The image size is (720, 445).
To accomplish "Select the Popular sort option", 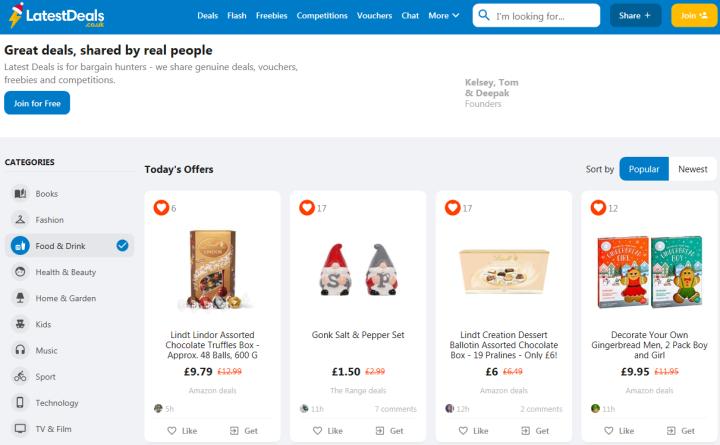I will click(x=643, y=169).
